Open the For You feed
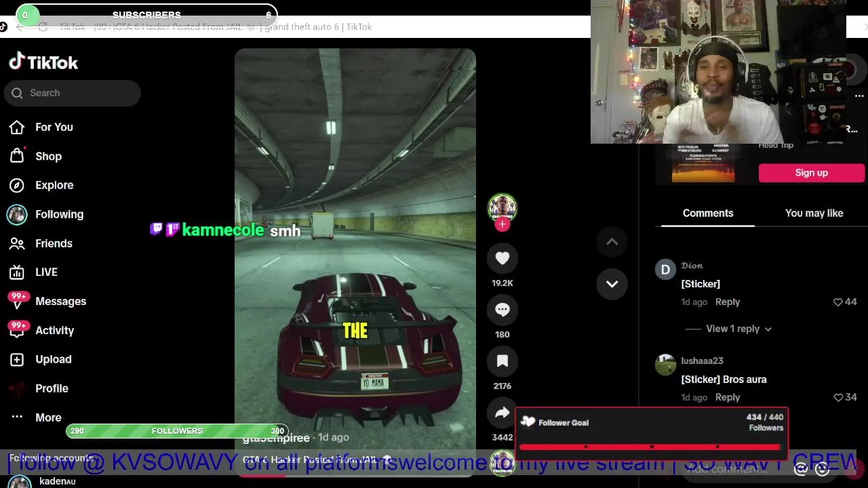The width and height of the screenshot is (868, 488). coord(54,127)
